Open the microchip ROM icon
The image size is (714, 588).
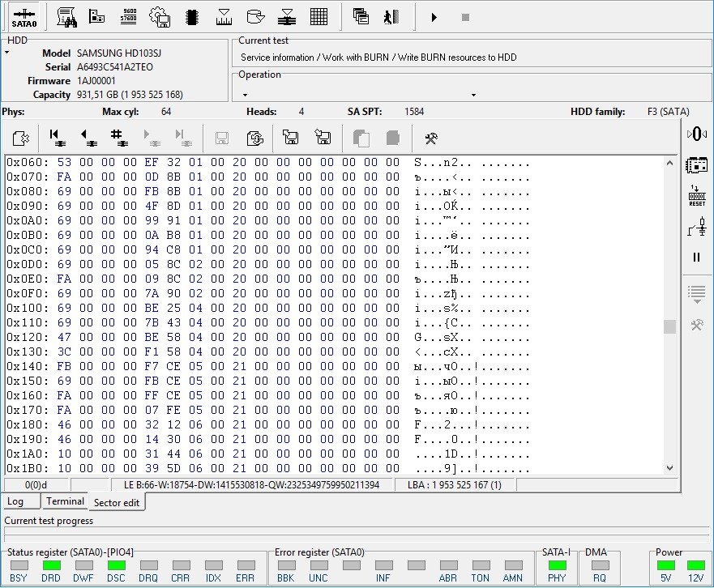click(192, 17)
